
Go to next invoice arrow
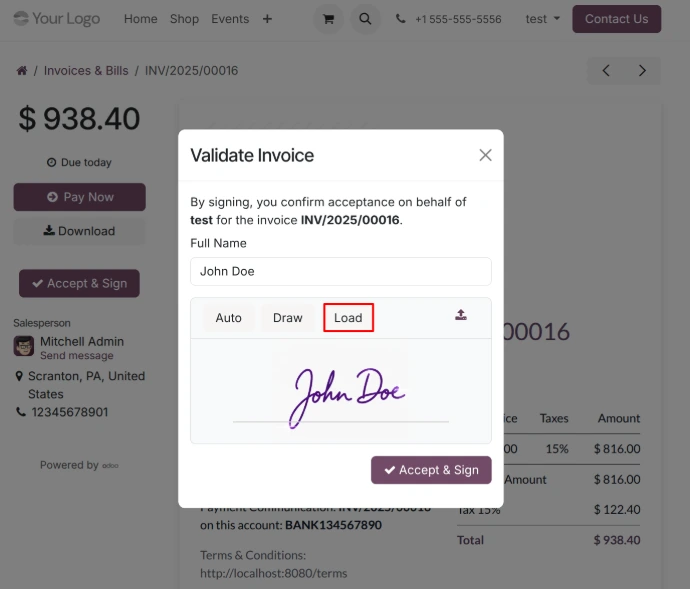pos(642,70)
